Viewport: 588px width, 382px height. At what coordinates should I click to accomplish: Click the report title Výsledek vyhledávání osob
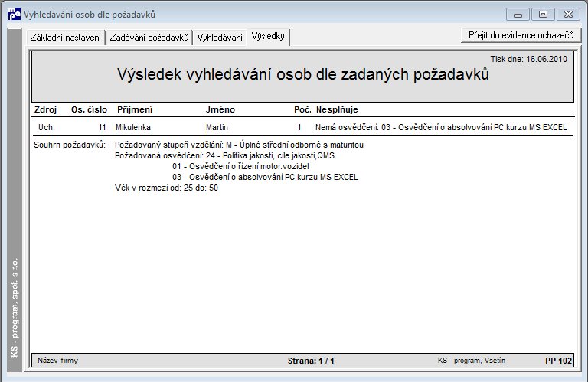coord(303,74)
